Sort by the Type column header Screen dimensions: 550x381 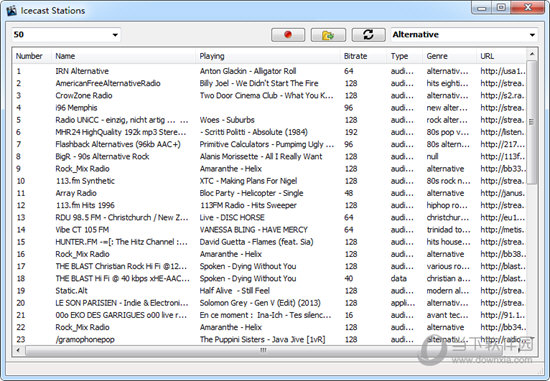(x=400, y=56)
